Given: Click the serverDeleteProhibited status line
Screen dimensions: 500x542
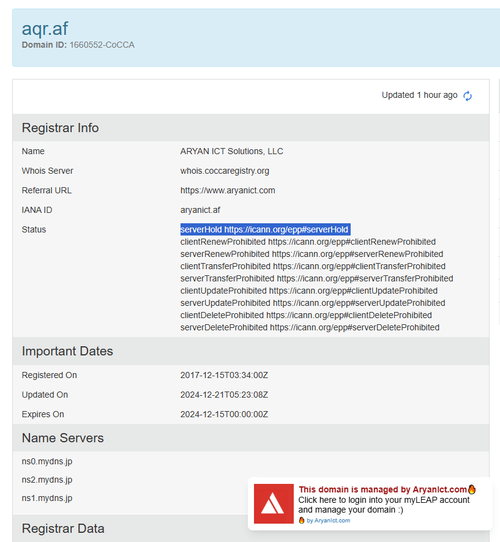Looking at the screenshot, I should tap(310, 327).
